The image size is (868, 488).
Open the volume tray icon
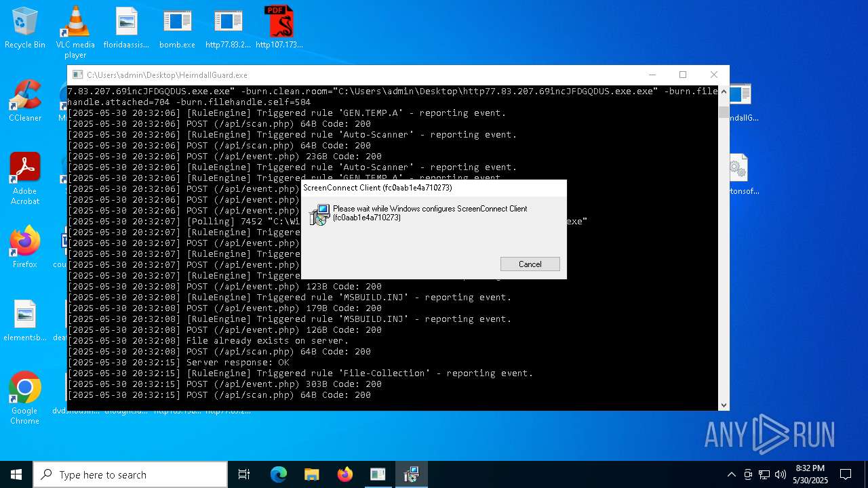pyautogui.click(x=781, y=474)
